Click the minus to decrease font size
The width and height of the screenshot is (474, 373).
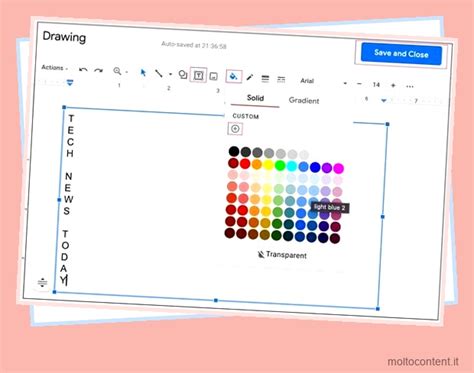pyautogui.click(x=359, y=84)
